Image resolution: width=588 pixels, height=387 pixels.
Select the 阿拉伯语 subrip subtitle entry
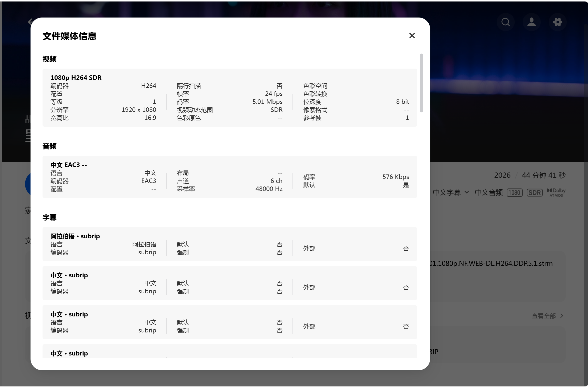coord(230,244)
